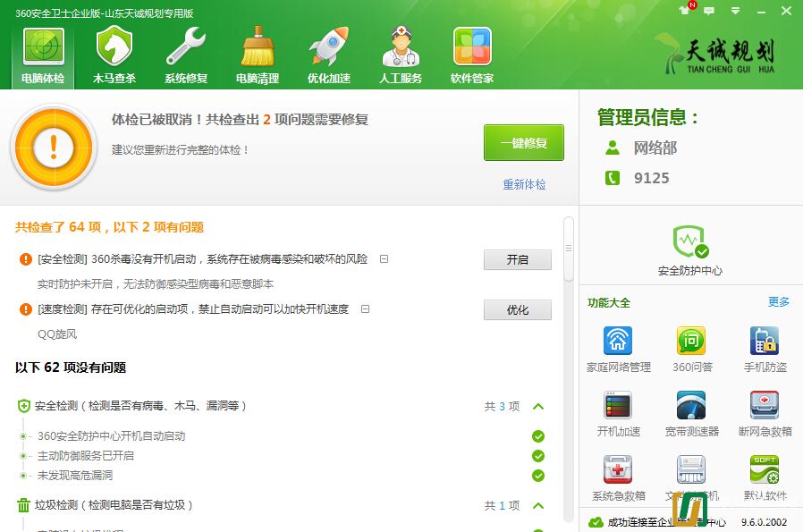Click the 重新体检 link
Screen dimensions: 803x532
[524, 184]
